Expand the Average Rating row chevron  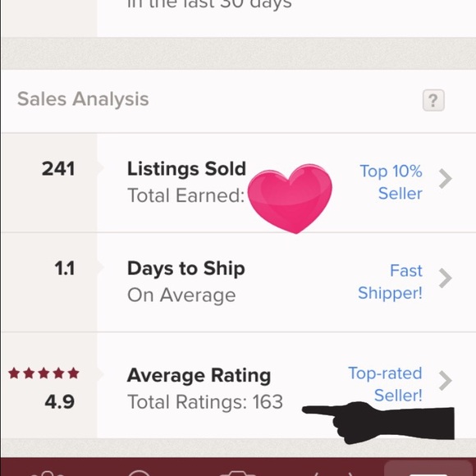[x=446, y=381]
